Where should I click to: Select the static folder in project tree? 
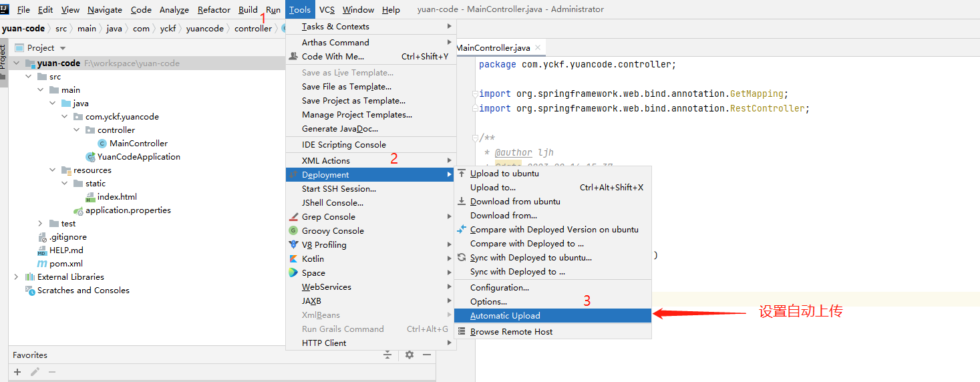pyautogui.click(x=96, y=184)
